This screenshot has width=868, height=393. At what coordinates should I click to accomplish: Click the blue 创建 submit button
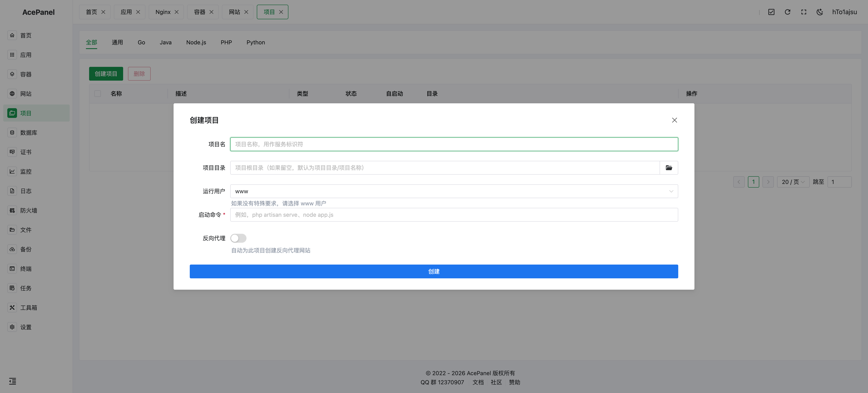click(434, 271)
